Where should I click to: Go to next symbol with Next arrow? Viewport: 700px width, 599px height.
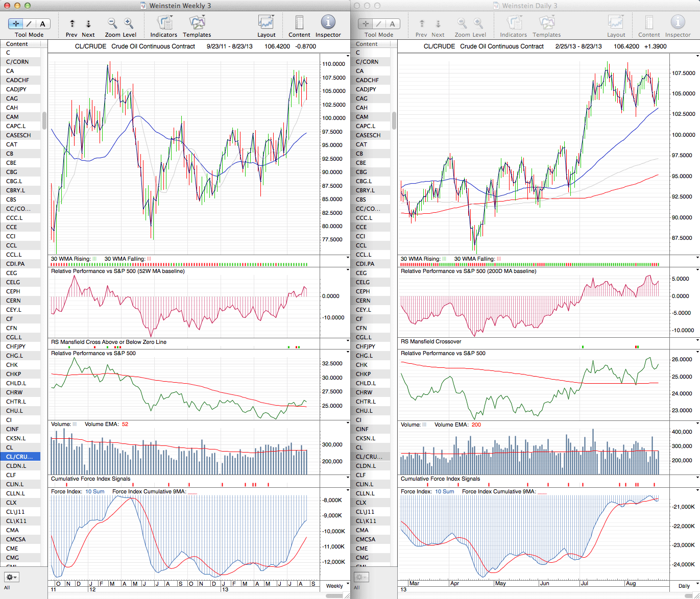pos(88,23)
